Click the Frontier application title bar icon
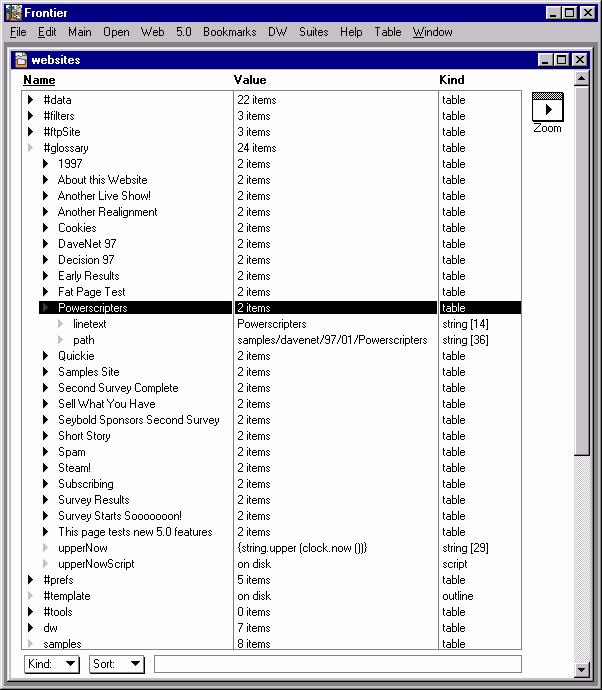This screenshot has height=690, width=602. coord(11,12)
